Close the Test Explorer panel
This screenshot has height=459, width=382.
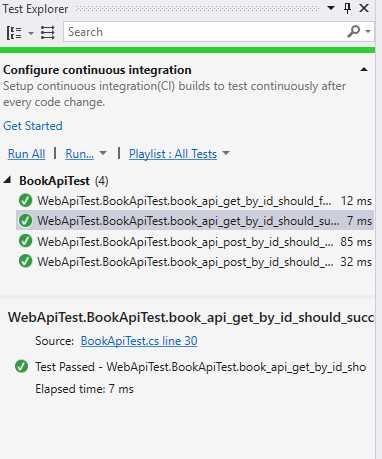364,8
